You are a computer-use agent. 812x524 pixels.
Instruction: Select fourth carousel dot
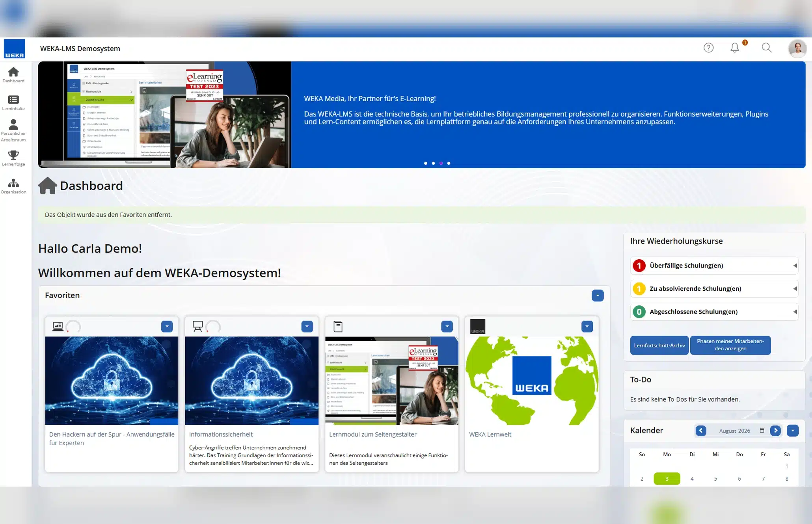pyautogui.click(x=449, y=163)
